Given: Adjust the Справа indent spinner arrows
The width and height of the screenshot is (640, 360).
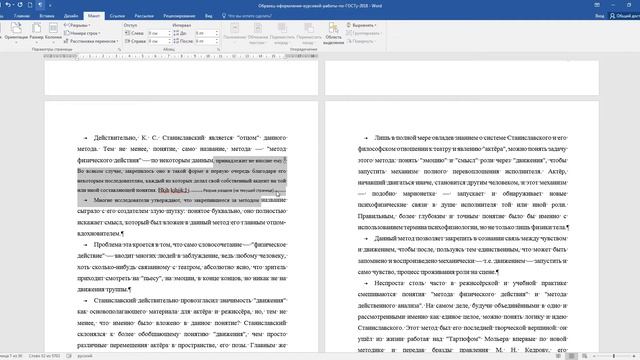Looking at the screenshot, I should point(170,41).
